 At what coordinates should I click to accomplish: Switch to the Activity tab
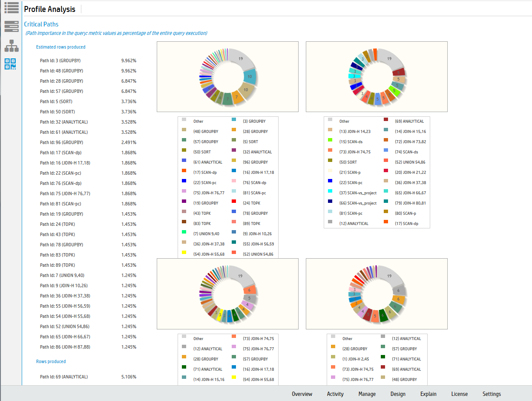pyautogui.click(x=335, y=394)
